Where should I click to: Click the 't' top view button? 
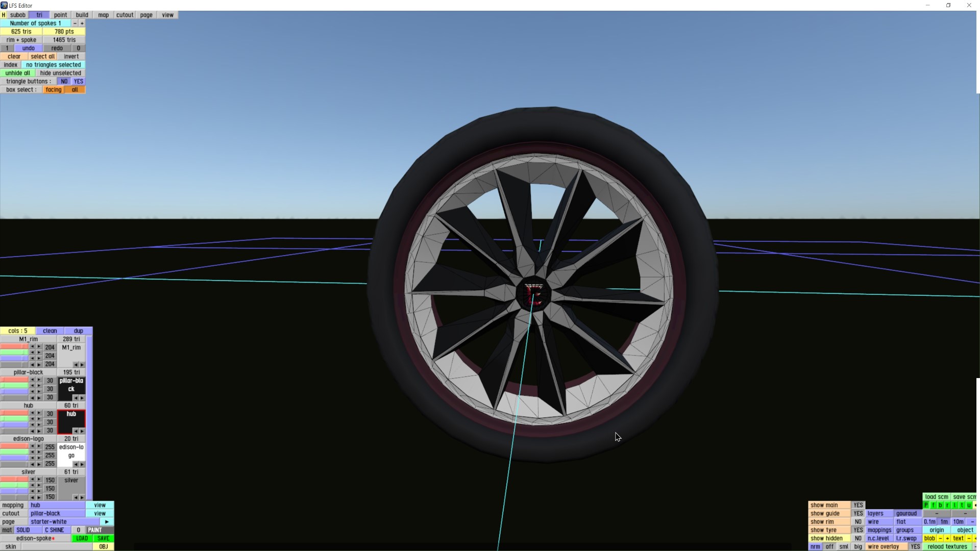[x=962, y=505]
